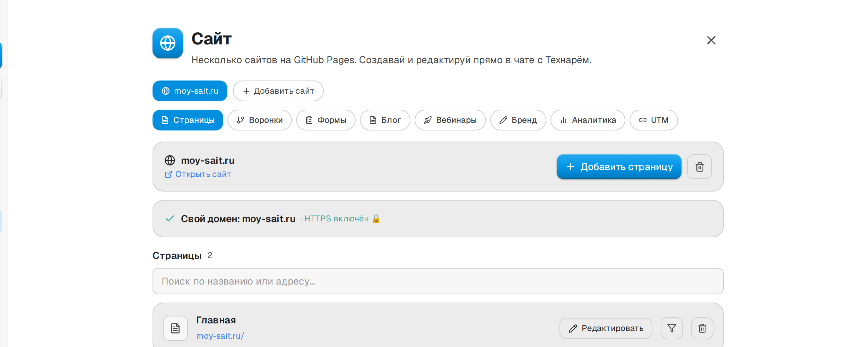Add a new site with Добавить сайт

point(278,91)
